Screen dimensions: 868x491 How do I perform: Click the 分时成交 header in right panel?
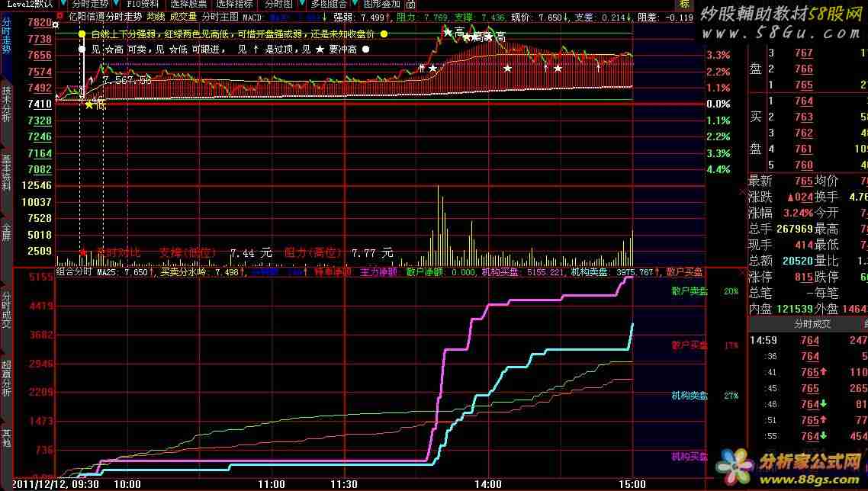813,324
